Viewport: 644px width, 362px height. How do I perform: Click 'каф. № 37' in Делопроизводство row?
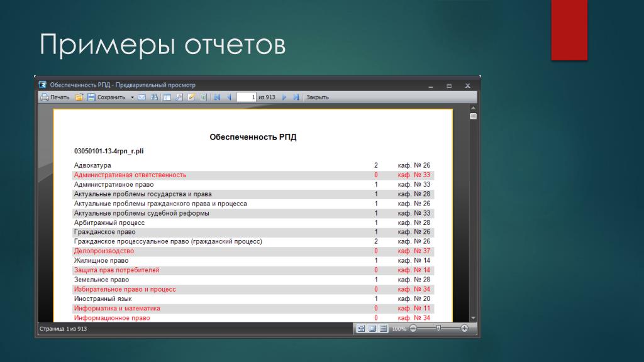(x=414, y=251)
